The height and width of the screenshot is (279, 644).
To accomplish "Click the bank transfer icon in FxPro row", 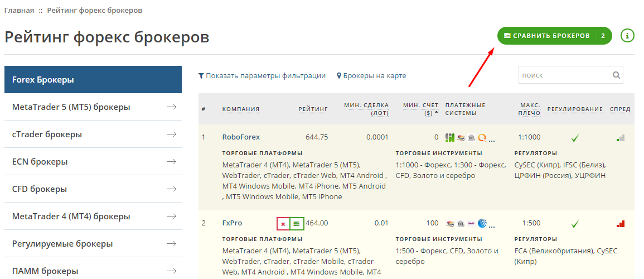I will (461, 224).
